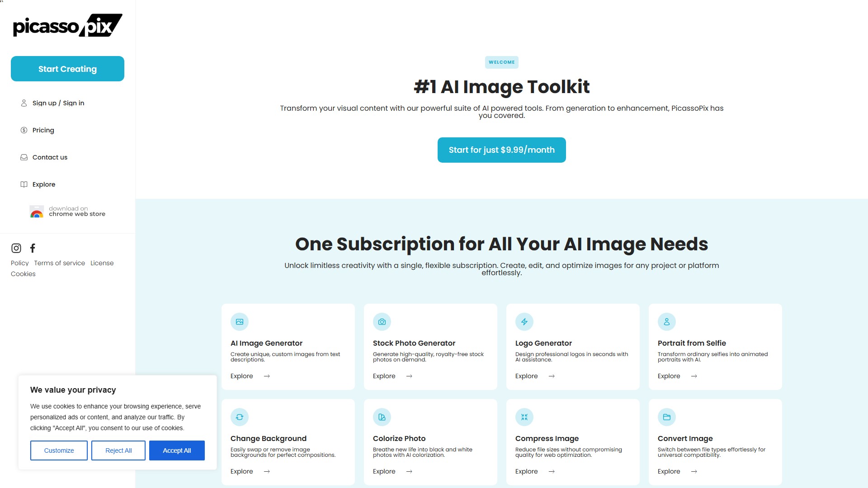
Task: Click the Compress Image arrows icon
Action: (x=524, y=417)
